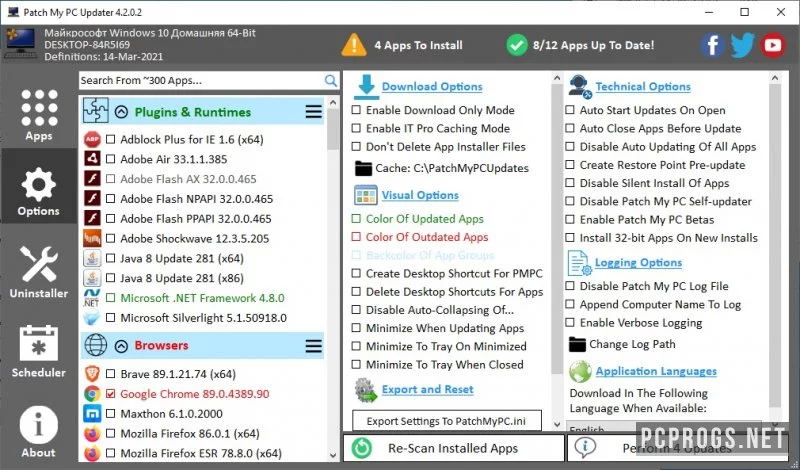
Task: Click the Adobe Shockwave app icon
Action: 92,238
